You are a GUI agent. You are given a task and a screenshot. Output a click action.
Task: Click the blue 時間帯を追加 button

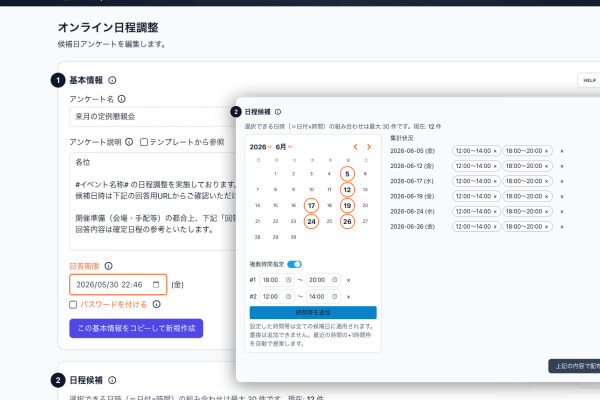pos(313,312)
